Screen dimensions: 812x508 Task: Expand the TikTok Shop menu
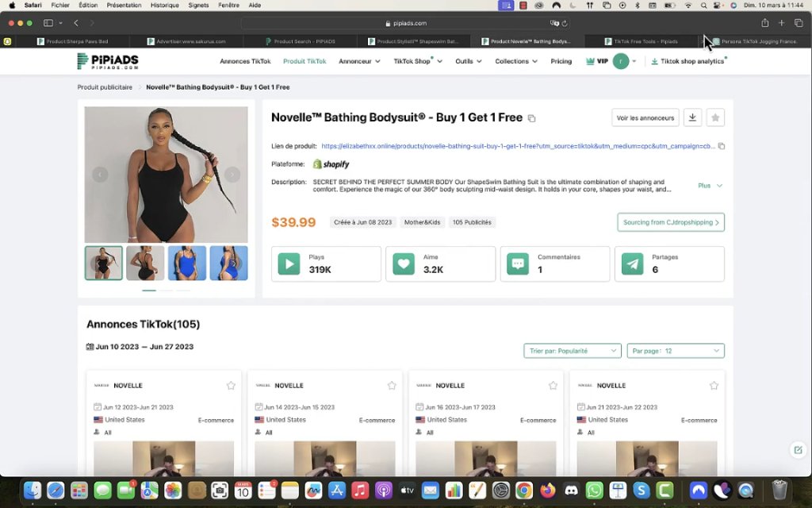click(x=418, y=61)
